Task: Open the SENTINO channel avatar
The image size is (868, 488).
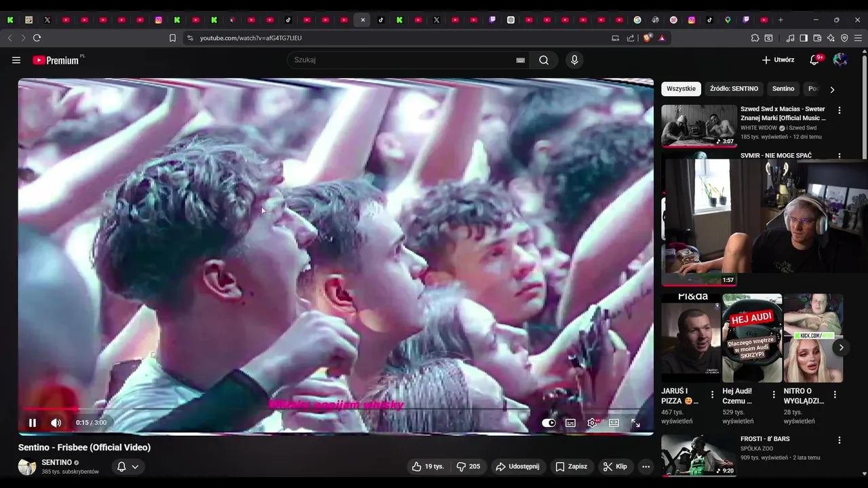Action: (27, 466)
